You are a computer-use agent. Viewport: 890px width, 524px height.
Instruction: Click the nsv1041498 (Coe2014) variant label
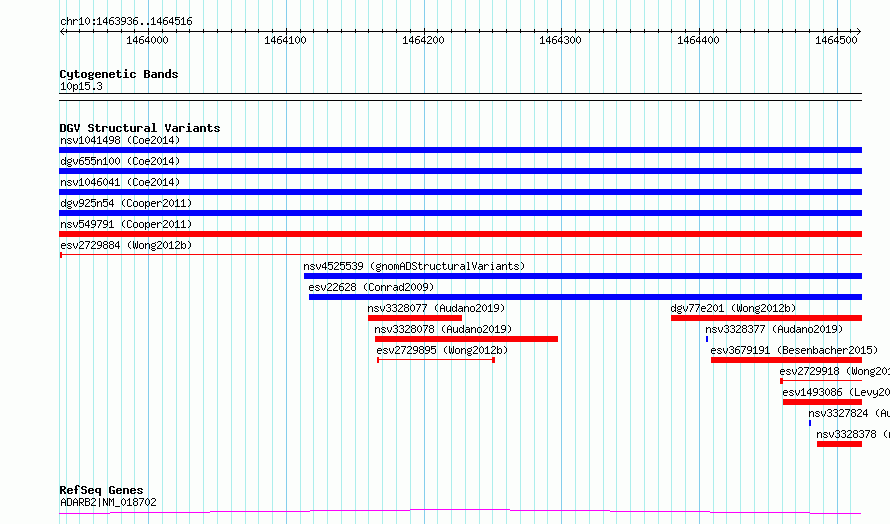[x=120, y=140]
